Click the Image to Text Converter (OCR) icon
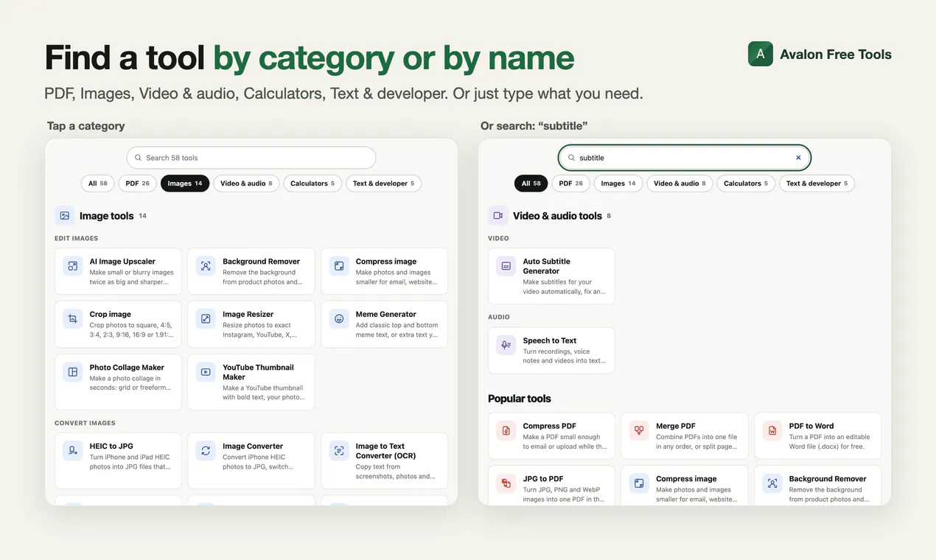Viewport: 936px width, 560px height. [339, 451]
